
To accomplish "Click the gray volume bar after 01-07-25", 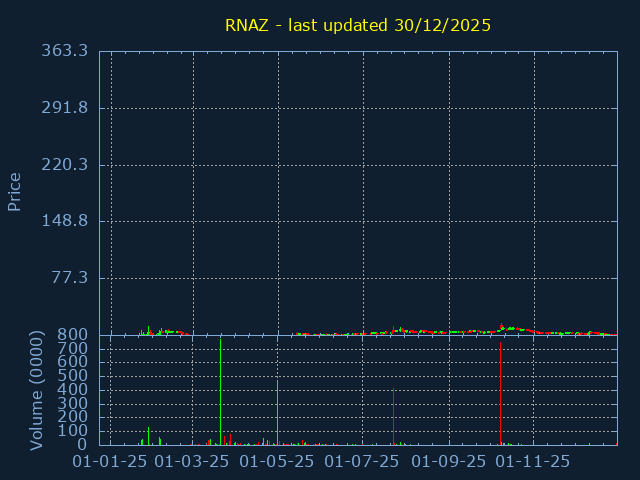I will 393,420.
